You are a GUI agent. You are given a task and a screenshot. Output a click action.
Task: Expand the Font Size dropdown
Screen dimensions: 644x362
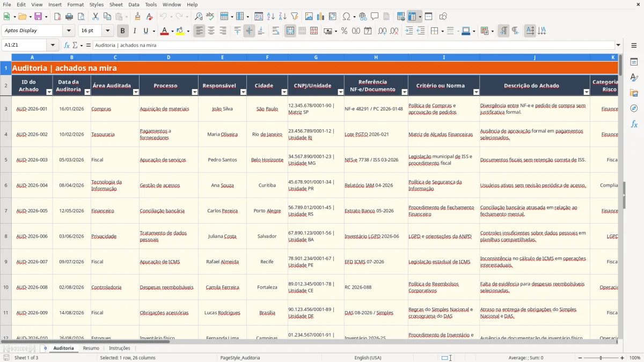(108, 31)
